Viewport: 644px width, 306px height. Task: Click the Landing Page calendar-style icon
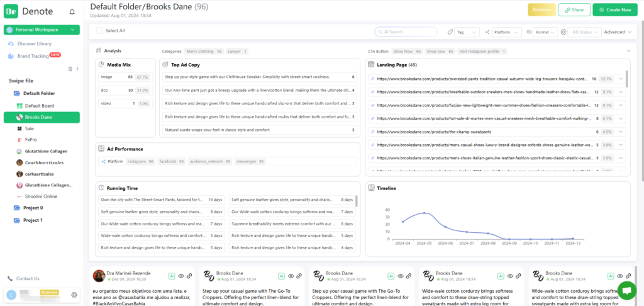pos(371,65)
